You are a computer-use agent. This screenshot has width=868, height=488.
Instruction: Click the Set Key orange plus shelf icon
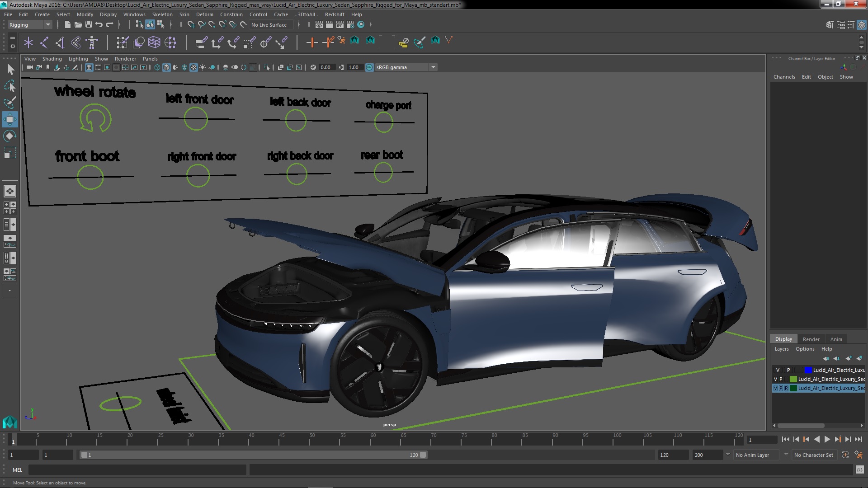click(x=312, y=42)
